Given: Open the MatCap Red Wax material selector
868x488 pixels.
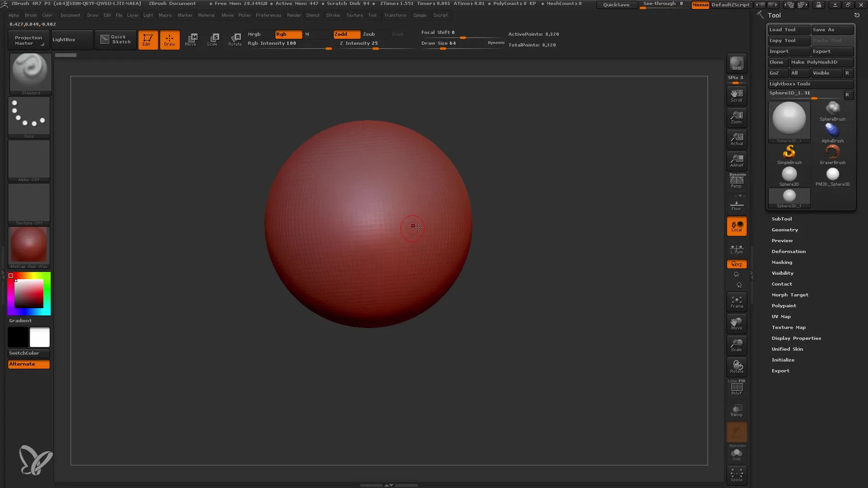Looking at the screenshot, I should 29,247.
